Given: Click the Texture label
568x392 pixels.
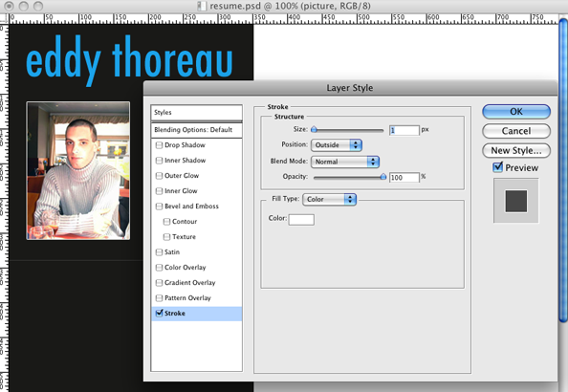Looking at the screenshot, I should 184,236.
